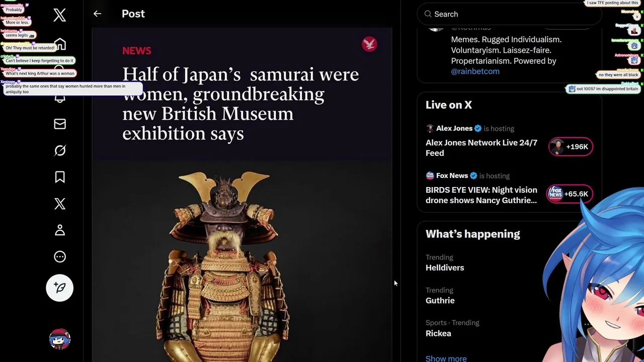The image size is (644, 362).
Task: Go to the Home feed icon
Action: [x=60, y=45]
